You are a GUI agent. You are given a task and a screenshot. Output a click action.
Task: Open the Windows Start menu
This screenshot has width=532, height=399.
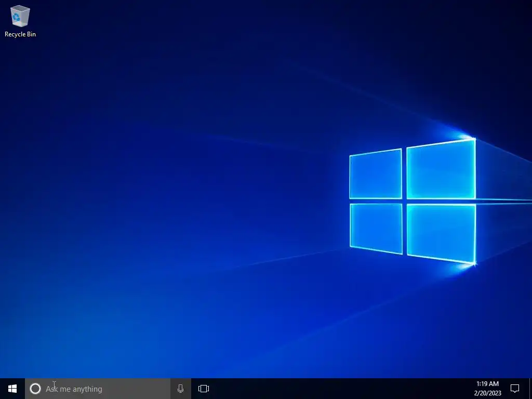tap(12, 389)
